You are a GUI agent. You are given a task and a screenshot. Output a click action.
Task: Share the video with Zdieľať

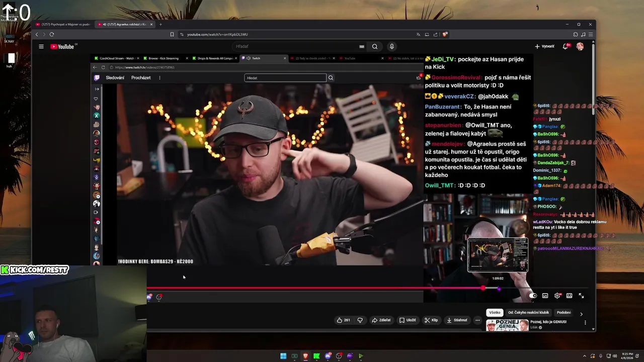click(x=381, y=320)
